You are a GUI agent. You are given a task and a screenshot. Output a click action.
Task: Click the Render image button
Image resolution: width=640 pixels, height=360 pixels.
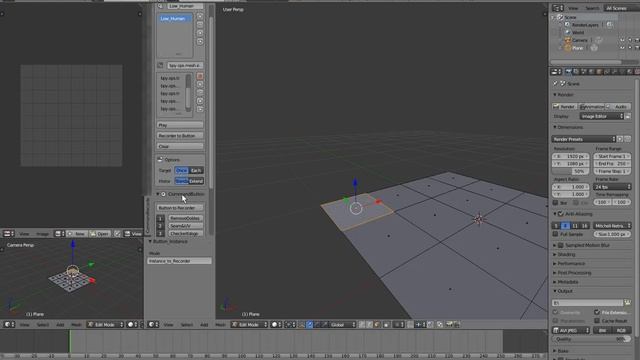tap(564, 107)
